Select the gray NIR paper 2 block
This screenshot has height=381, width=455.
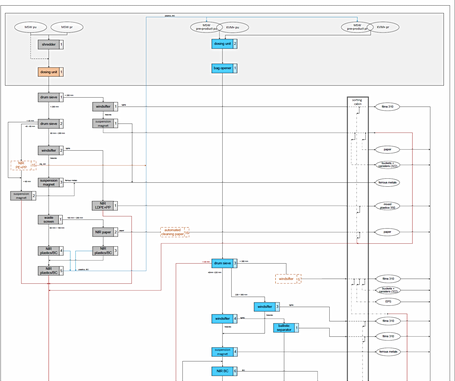coord(105,232)
